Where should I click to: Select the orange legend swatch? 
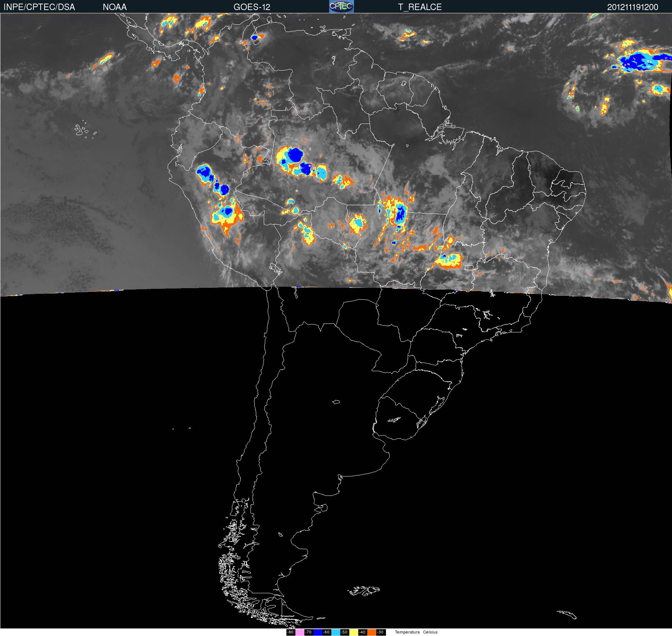372,632
